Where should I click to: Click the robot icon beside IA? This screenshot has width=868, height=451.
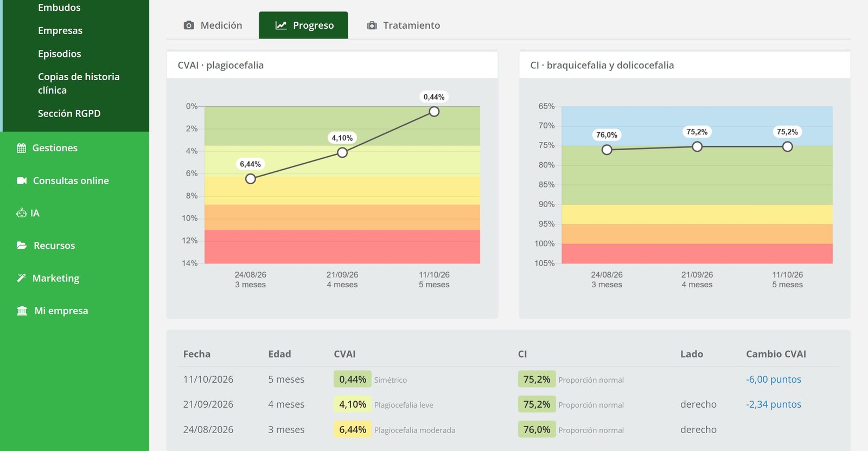click(x=21, y=213)
